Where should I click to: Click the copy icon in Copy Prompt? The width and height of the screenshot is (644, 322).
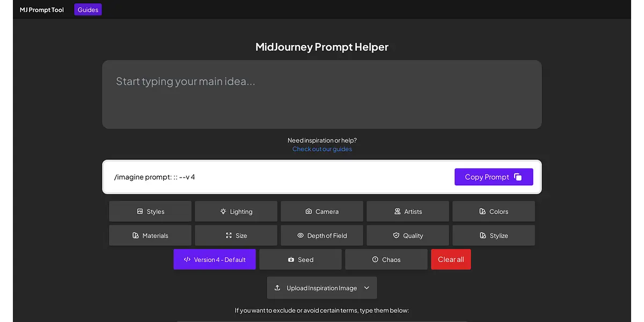tap(518, 177)
